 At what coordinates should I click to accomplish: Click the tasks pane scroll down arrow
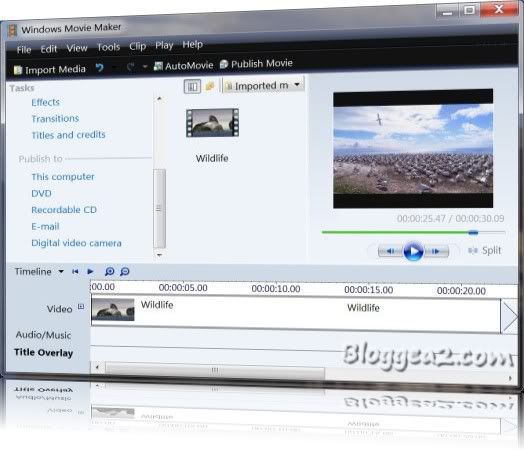coord(159,255)
